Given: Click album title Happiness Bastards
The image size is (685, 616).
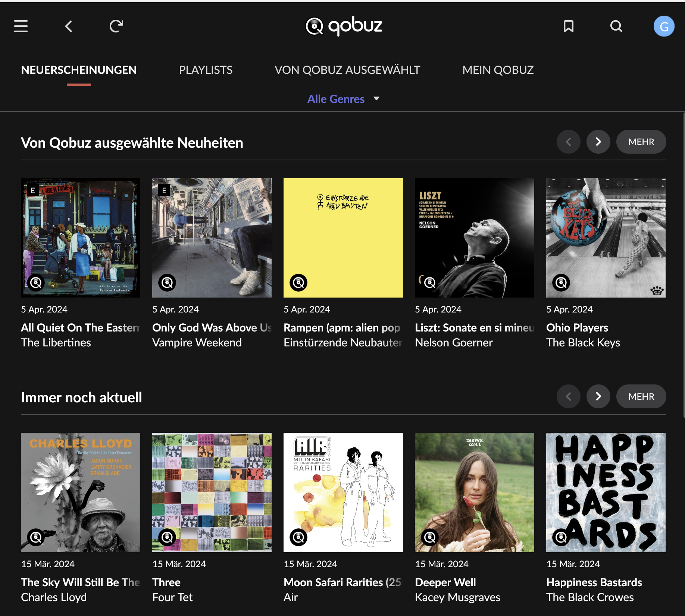Looking at the screenshot, I should point(594,582).
